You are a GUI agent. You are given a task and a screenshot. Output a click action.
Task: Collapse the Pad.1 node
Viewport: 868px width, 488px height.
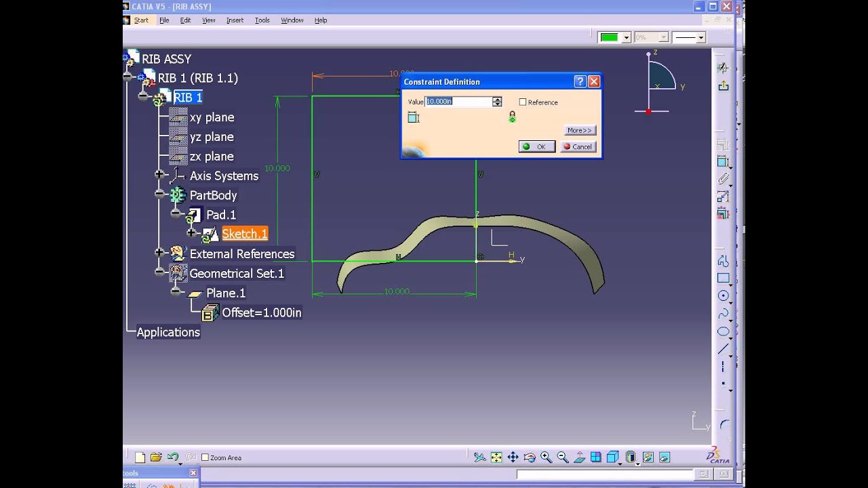[176, 214]
